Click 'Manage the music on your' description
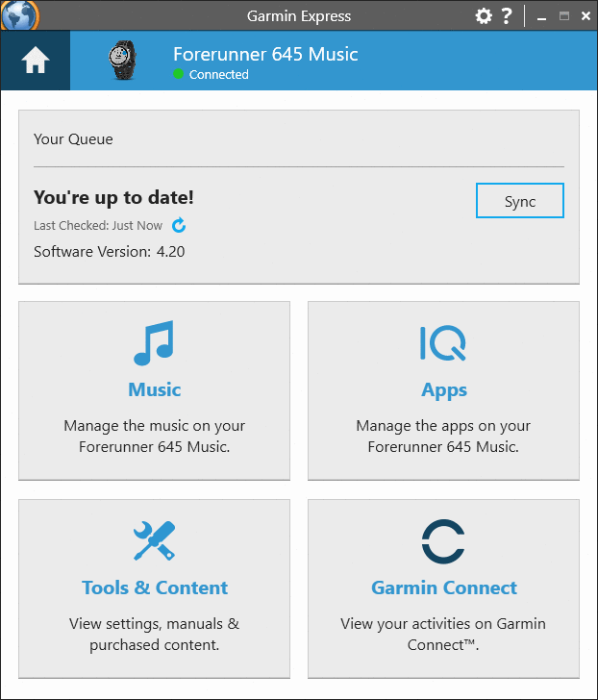This screenshot has height=700, width=598. [x=155, y=426]
